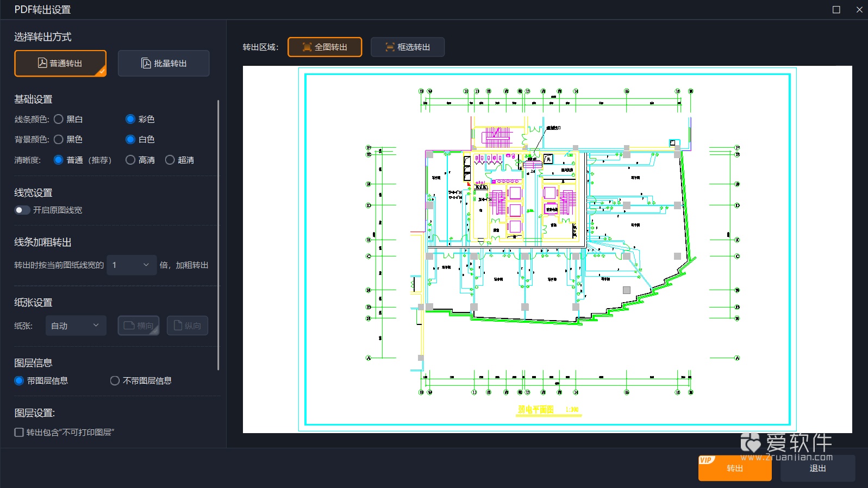Set paper orientation to 横向 landscape
This screenshot has height=488, width=868.
point(139,326)
